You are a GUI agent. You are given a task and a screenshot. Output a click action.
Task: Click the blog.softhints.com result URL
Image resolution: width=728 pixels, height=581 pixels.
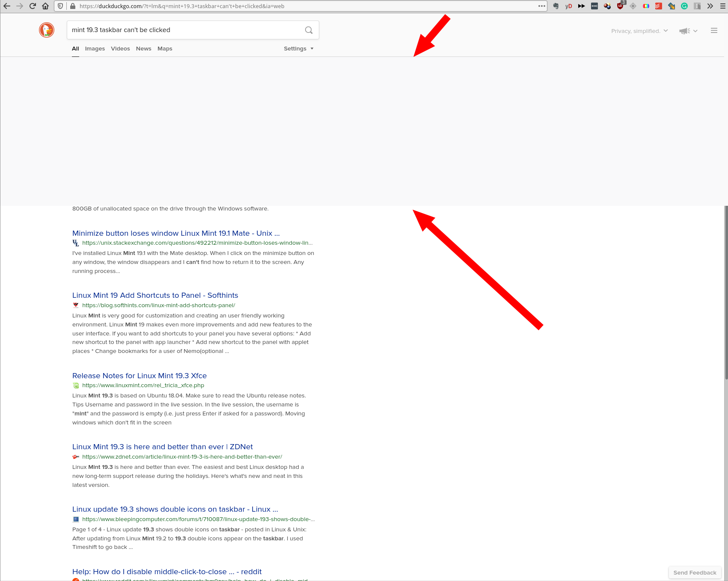click(x=159, y=305)
